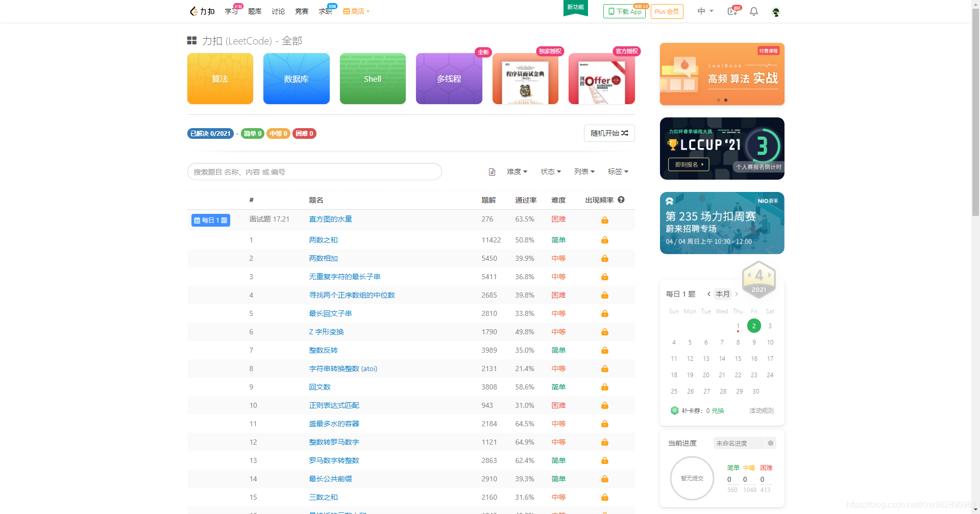980x514 pixels.
Task: Expand the 标签 filter dropdown
Action: pos(618,172)
